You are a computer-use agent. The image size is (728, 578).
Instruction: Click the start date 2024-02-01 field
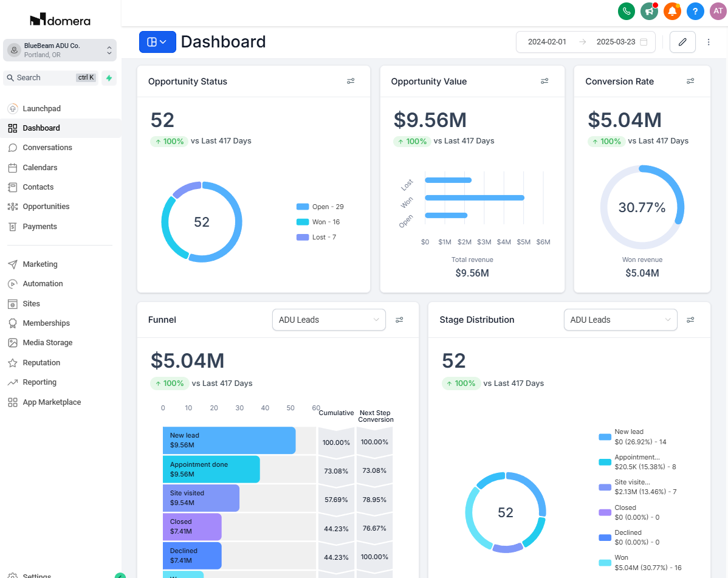(547, 42)
